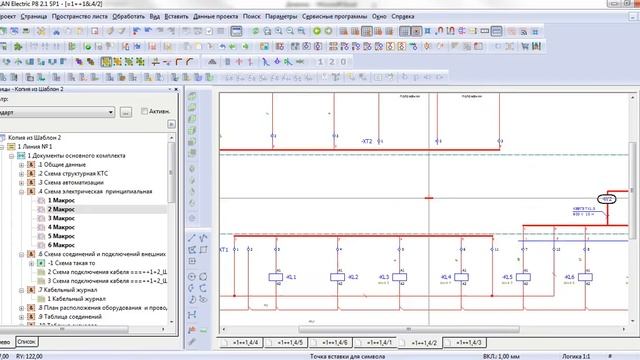The height and width of the screenshot is (360, 640).
Task: Click the text toolbar digit 1 button
Action: pos(320,62)
